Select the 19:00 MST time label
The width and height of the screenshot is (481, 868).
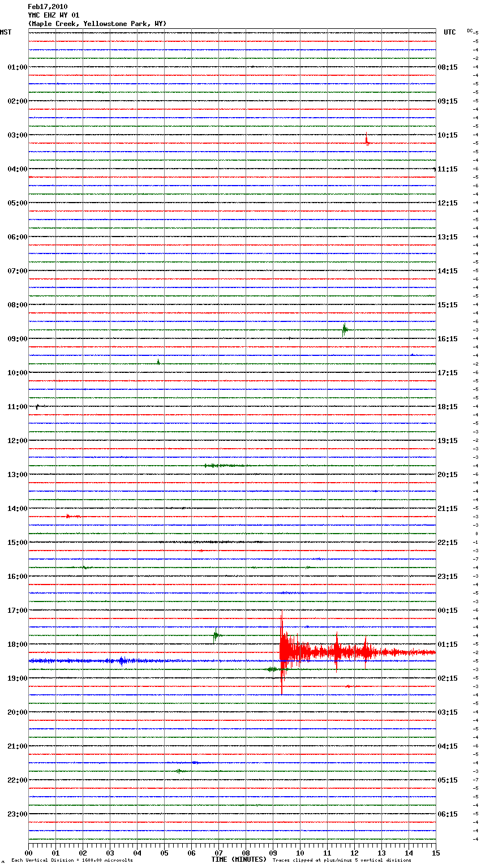[x=18, y=678]
